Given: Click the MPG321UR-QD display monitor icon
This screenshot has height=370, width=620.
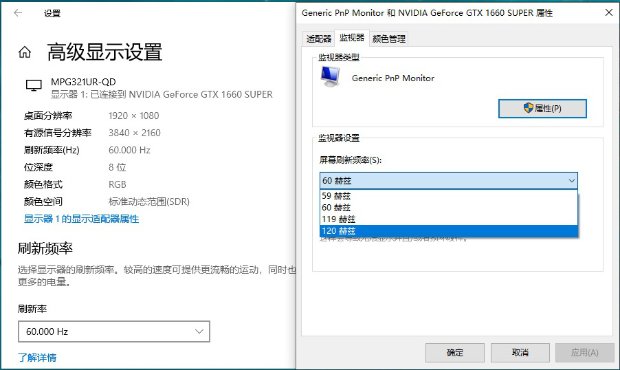Looking at the screenshot, I should tap(34, 85).
